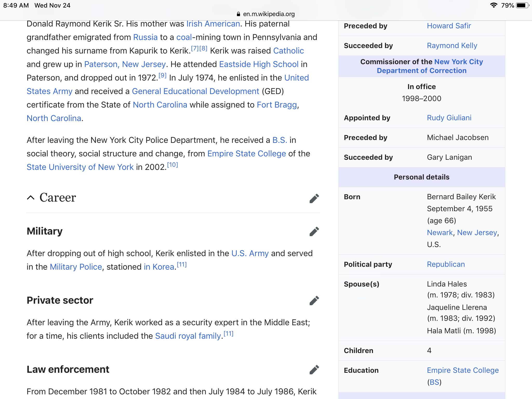The height and width of the screenshot is (399, 532).
Task: Open the B.S. degree link
Action: coord(280,140)
